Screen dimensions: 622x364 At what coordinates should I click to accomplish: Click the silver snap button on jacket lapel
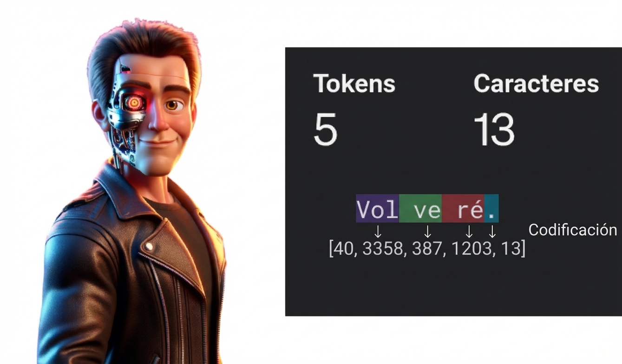coord(150,246)
